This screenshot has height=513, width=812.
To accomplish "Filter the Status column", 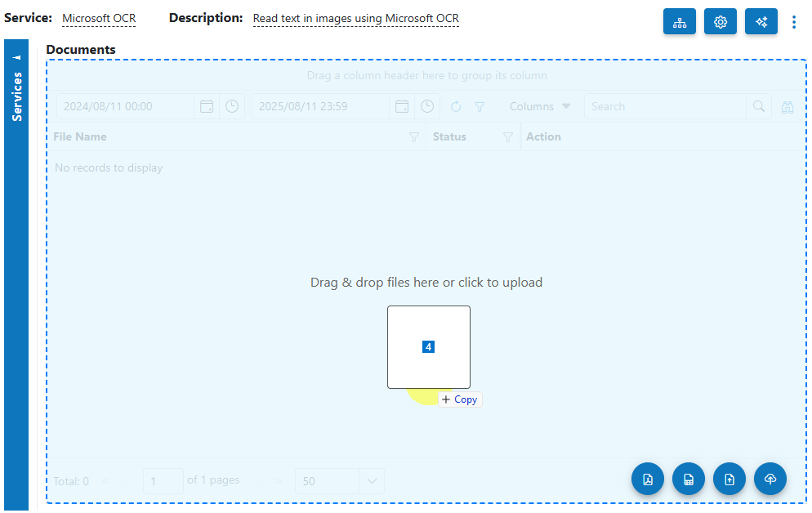I will [508, 137].
